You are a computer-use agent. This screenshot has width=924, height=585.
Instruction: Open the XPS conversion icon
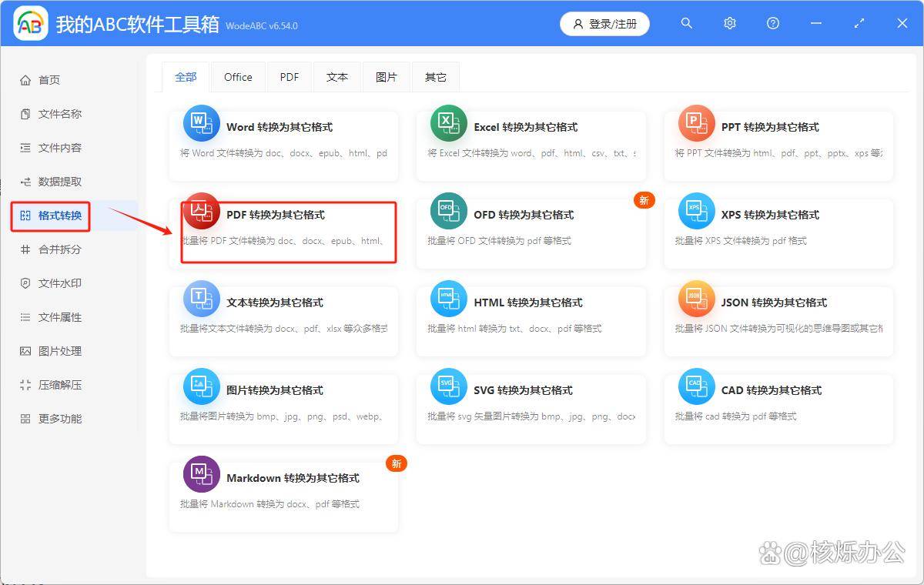[697, 211]
